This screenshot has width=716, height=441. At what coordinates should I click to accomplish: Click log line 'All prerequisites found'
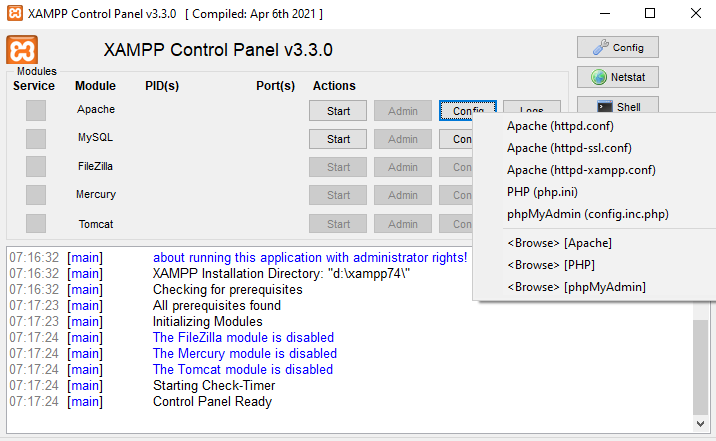(217, 305)
